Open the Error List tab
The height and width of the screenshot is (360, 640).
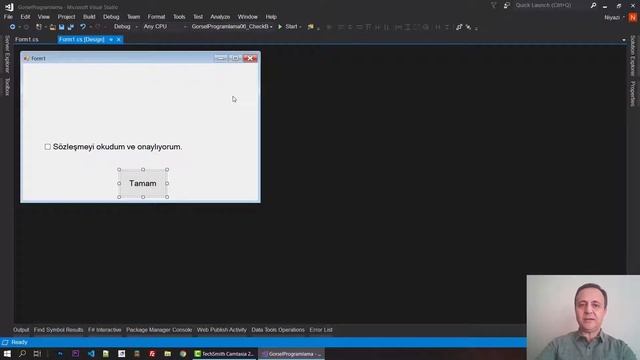[x=321, y=330]
